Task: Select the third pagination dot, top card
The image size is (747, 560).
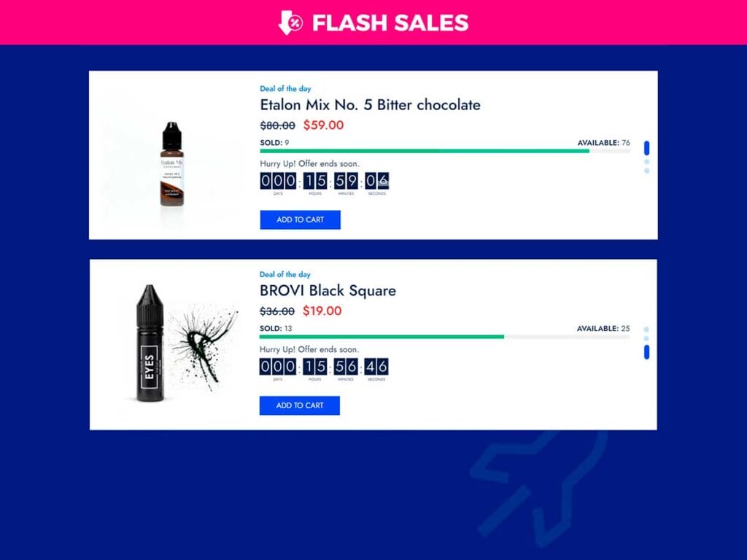Action: click(x=646, y=171)
